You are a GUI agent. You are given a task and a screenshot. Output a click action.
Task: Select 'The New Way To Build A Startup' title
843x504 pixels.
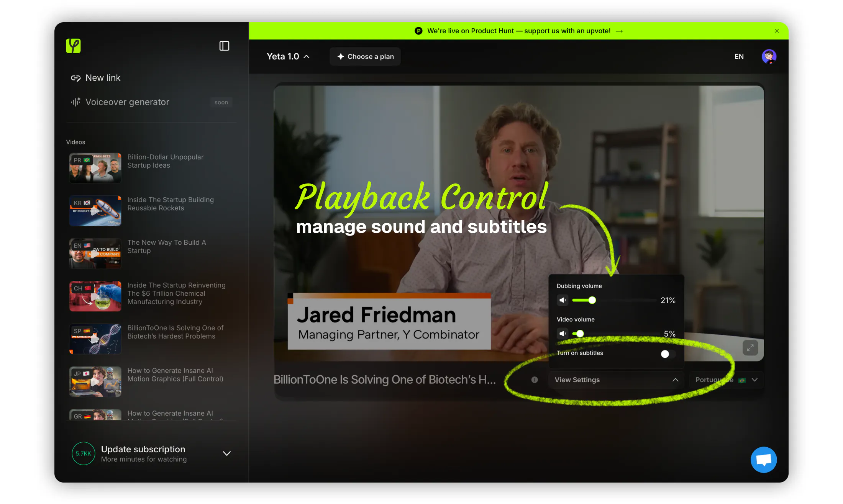[x=167, y=247]
